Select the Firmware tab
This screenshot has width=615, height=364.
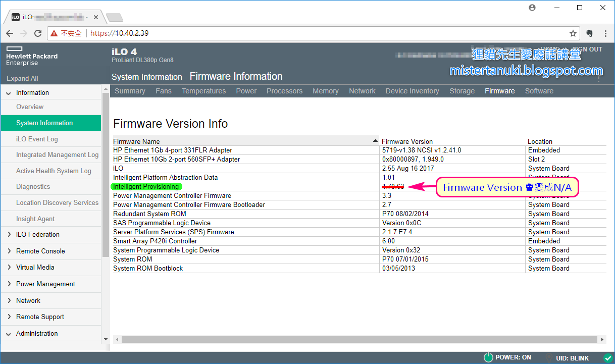tap(500, 91)
